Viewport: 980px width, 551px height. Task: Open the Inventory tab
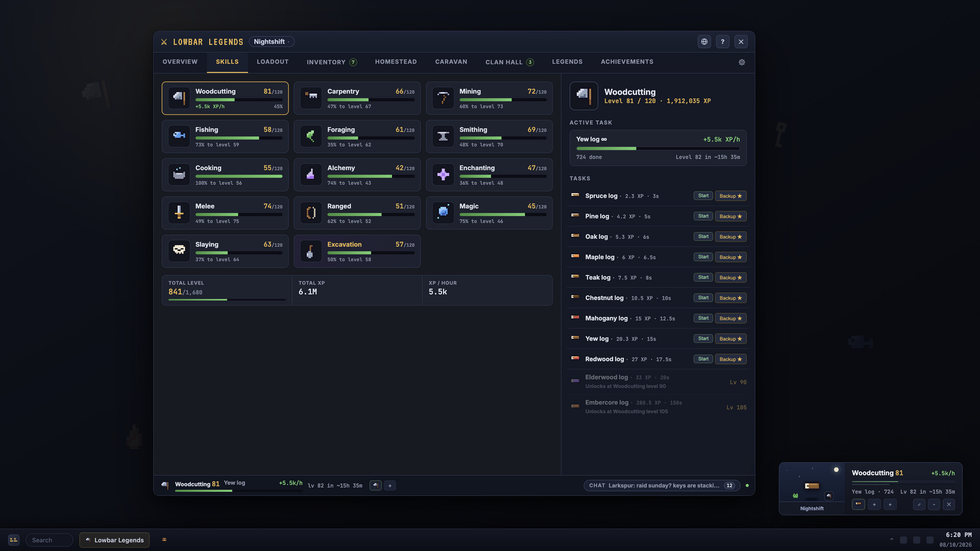click(332, 62)
